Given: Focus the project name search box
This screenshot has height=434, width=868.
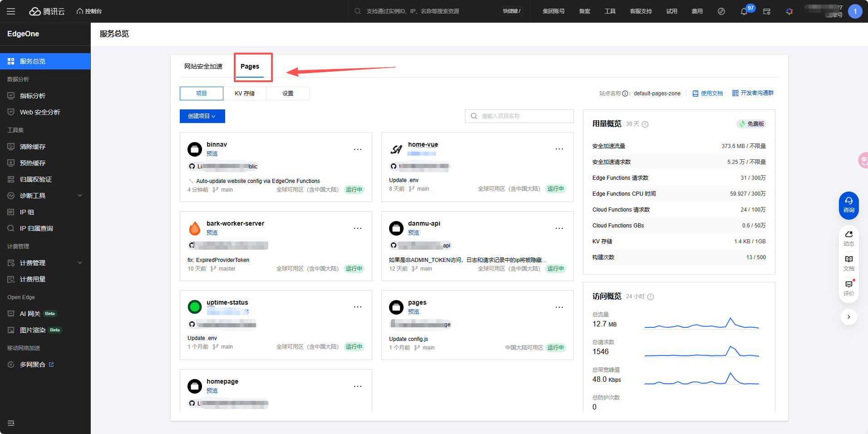Looking at the screenshot, I should [519, 116].
